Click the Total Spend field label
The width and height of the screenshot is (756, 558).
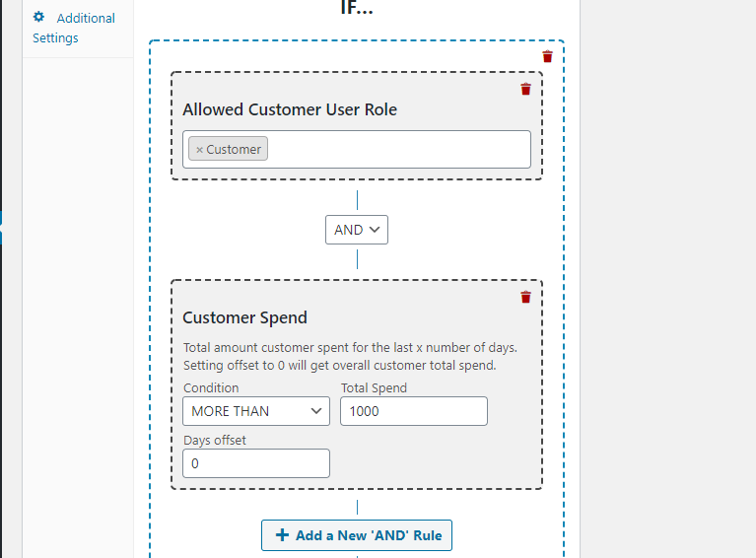click(374, 387)
